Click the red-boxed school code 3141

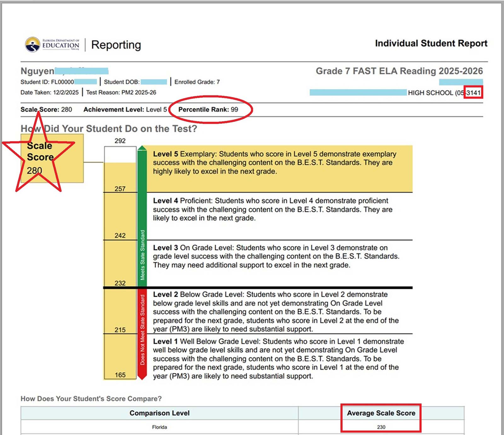coord(473,93)
